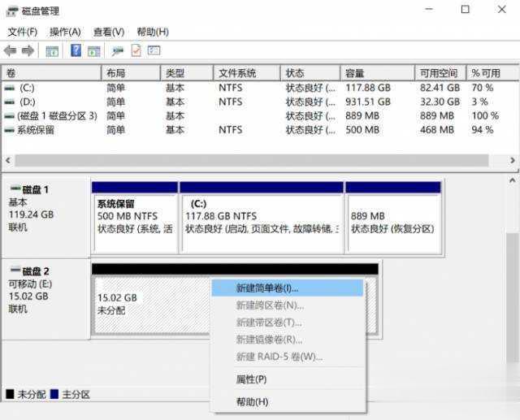Open the 文件(F) menu
This screenshot has height=420, width=520.
point(23,32)
